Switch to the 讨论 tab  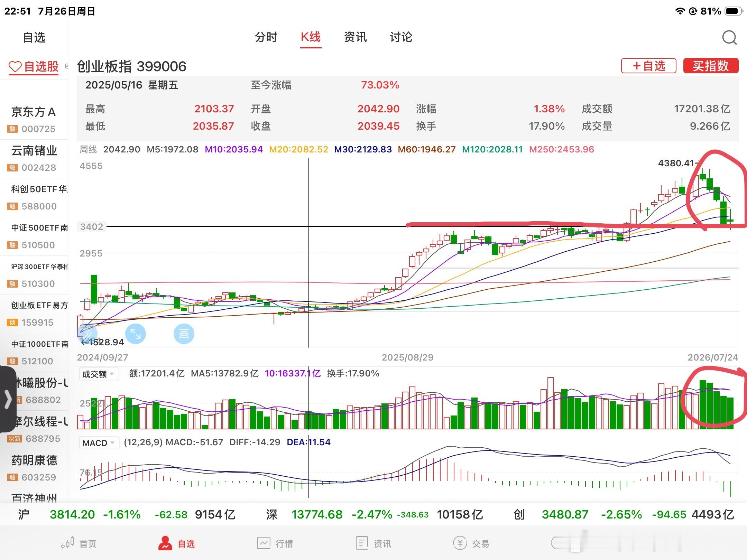point(401,37)
